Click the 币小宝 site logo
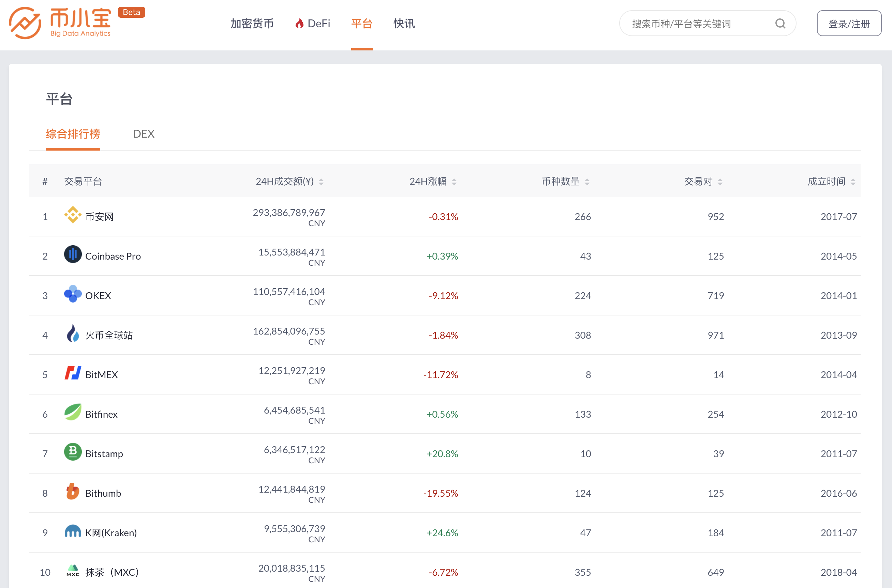 [x=60, y=23]
